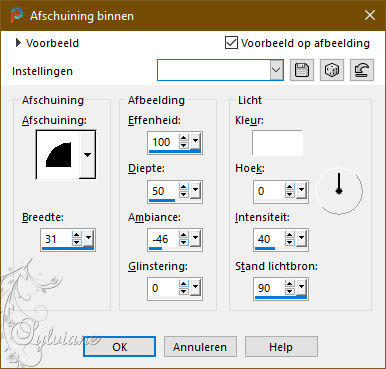The width and height of the screenshot is (386, 369).
Task: Decrease the Diepte value with down arrow
Action: [184, 195]
